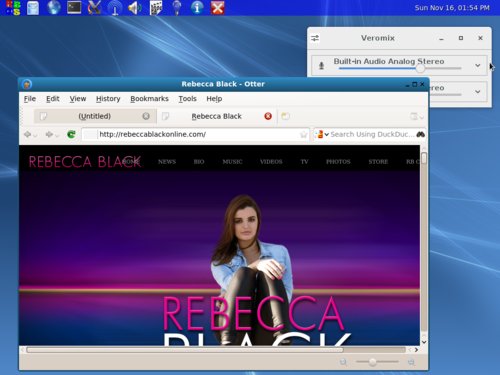Image resolution: width=500 pixels, height=375 pixels.
Task: Launch the file manager from top panel
Action: (33, 8)
